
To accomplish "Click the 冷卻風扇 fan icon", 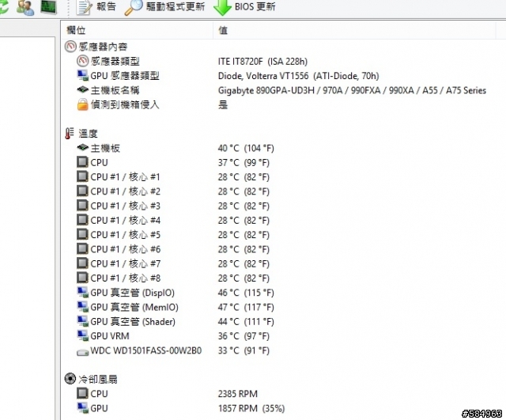I will click(x=70, y=378).
